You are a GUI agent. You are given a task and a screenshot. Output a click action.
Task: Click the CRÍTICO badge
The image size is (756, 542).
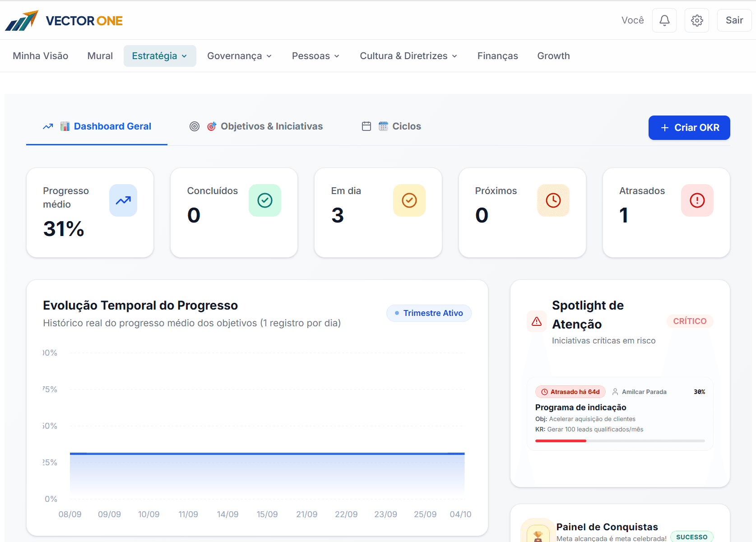coord(690,321)
